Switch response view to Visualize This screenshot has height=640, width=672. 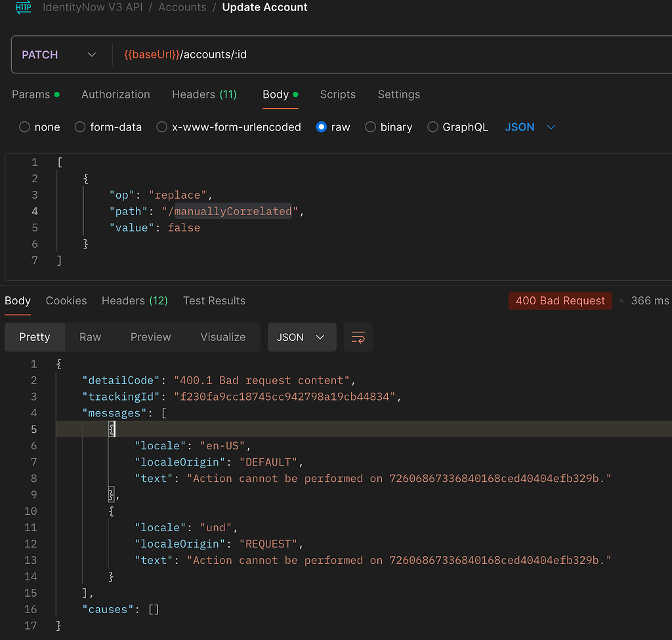(x=222, y=337)
